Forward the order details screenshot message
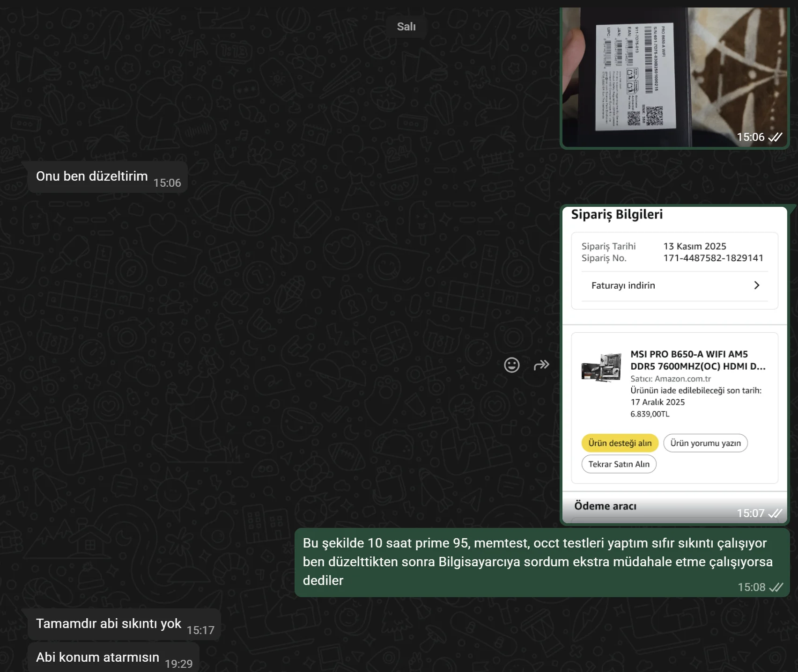The height and width of the screenshot is (672, 798). point(541,365)
